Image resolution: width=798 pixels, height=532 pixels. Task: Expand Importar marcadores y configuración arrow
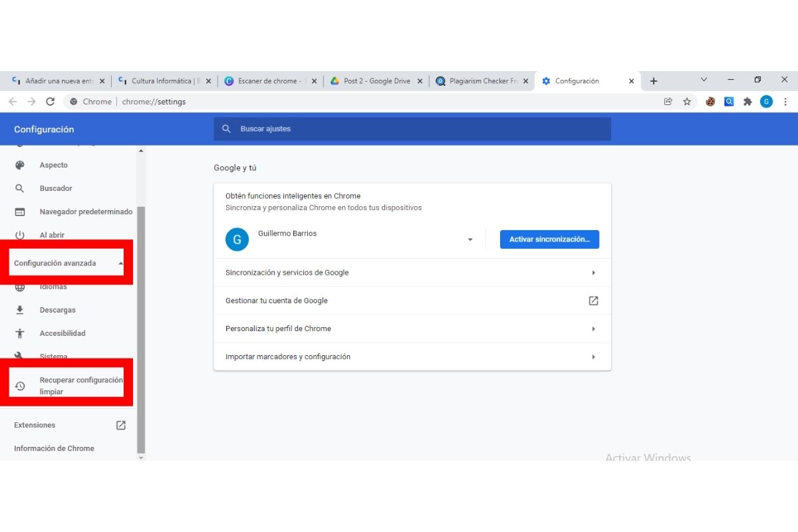(593, 357)
